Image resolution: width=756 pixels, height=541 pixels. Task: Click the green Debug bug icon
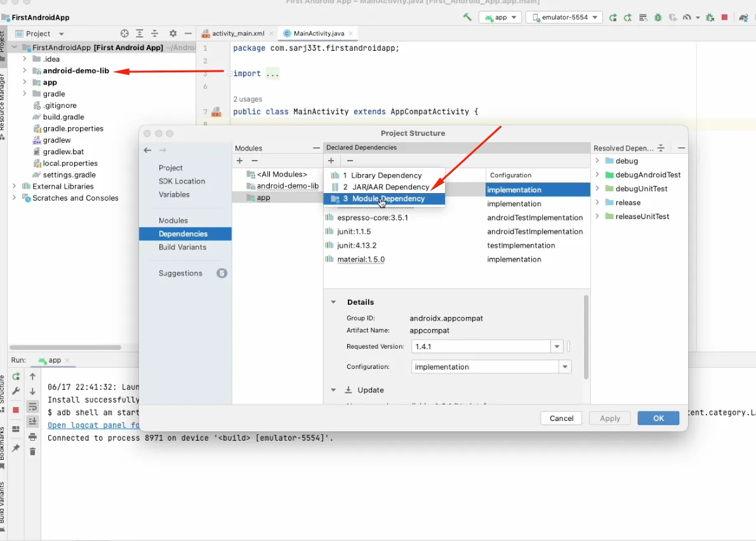(658, 17)
